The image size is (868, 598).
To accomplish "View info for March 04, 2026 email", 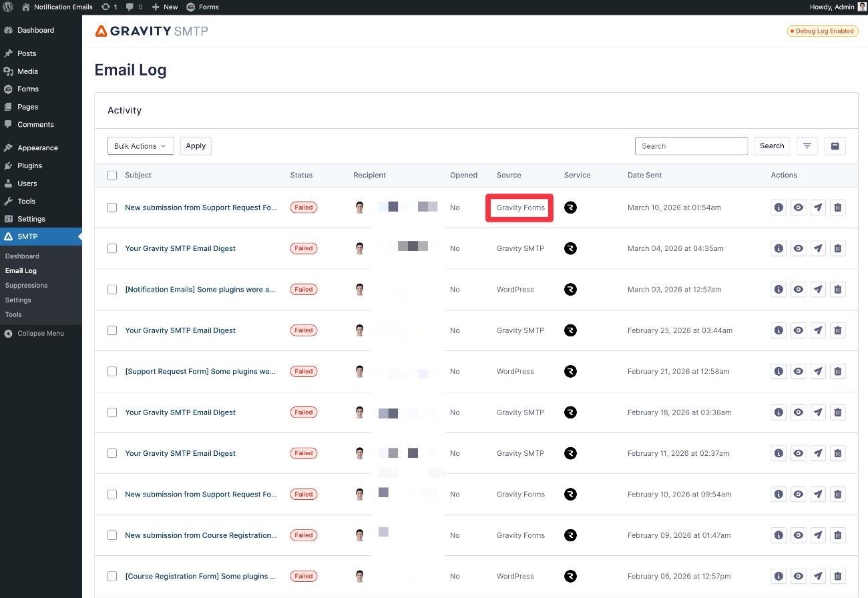I will 779,248.
